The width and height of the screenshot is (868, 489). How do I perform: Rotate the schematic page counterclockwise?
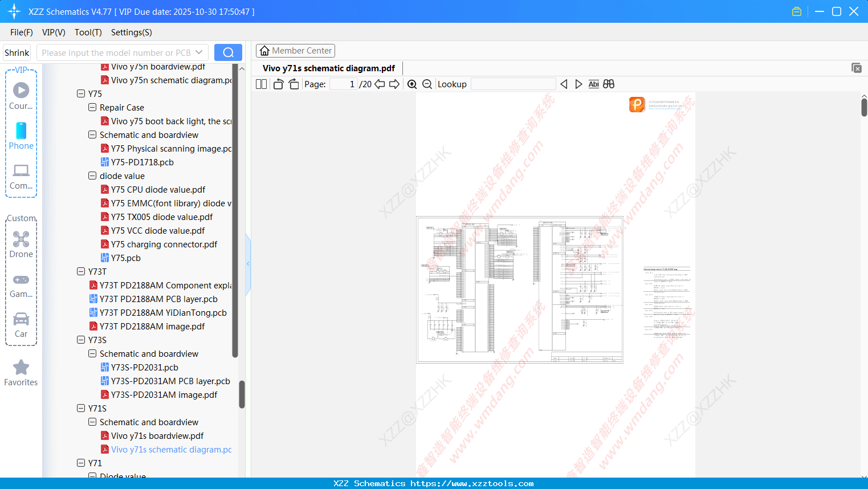[278, 84]
